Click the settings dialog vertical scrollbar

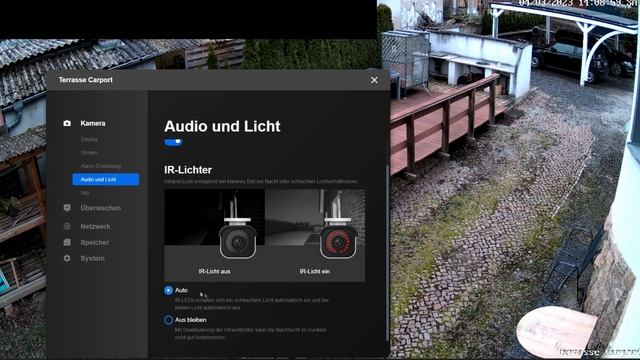(x=387, y=253)
